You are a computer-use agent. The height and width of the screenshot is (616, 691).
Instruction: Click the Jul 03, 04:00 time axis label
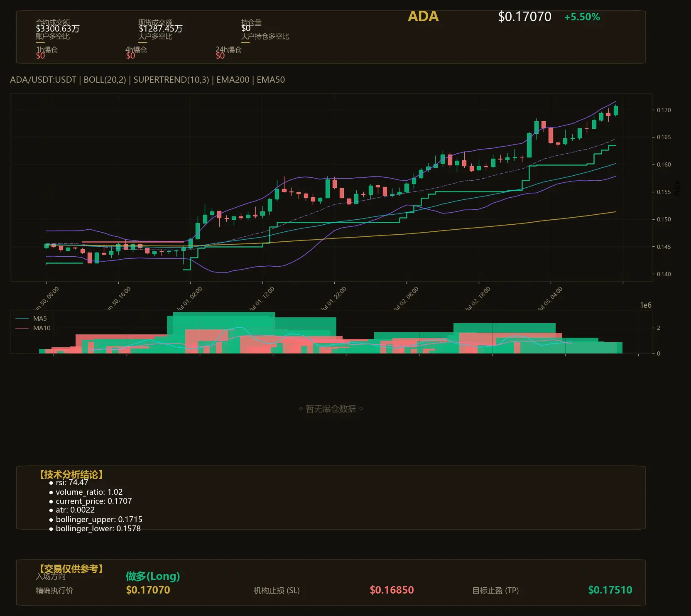550,299
